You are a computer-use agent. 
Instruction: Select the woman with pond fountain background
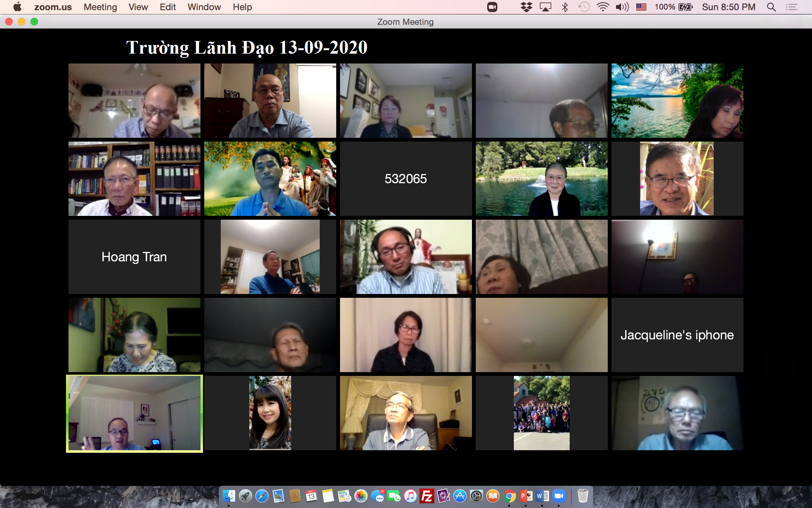click(541, 178)
